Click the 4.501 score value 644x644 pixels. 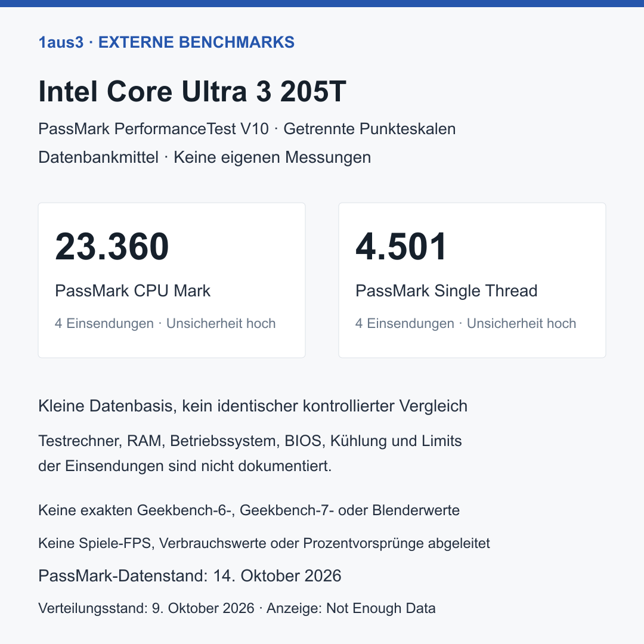click(401, 246)
